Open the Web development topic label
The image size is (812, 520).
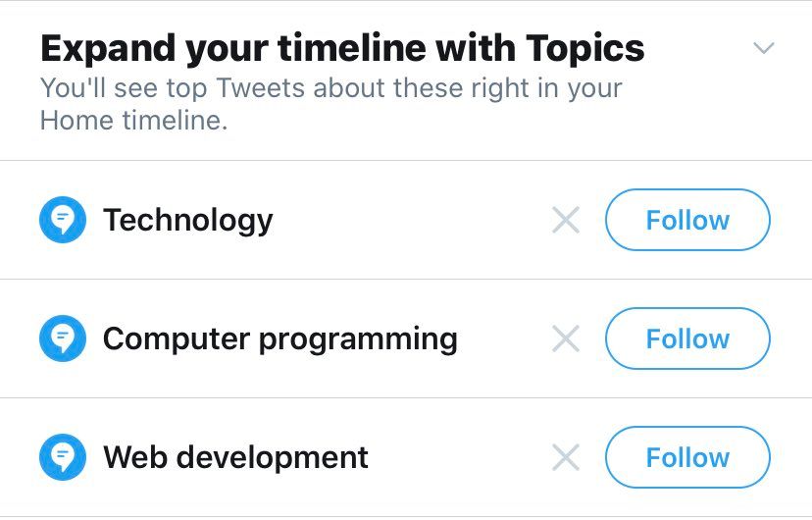tap(235, 457)
